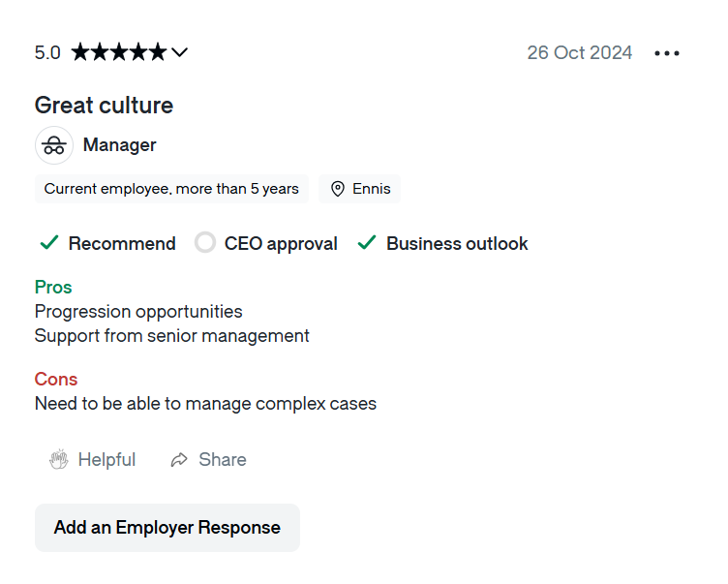The width and height of the screenshot is (728, 584).
Task: Click the green Recommend checkmark icon
Action: (48, 243)
